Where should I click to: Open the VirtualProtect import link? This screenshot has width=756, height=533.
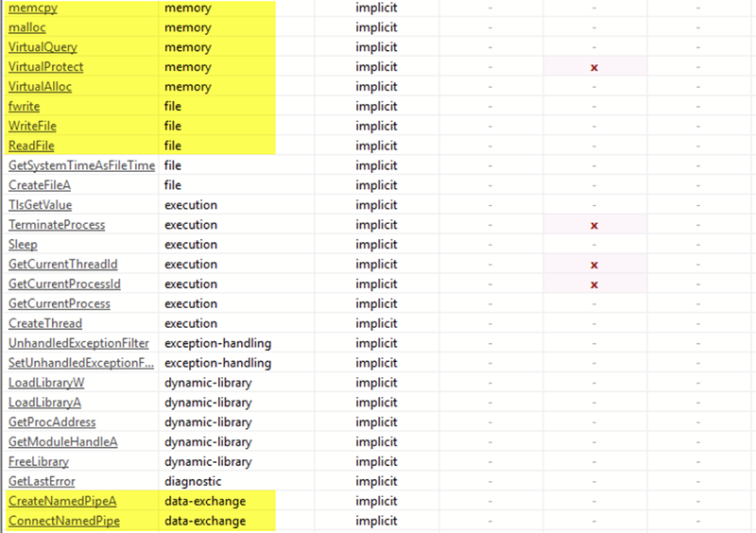click(45, 66)
